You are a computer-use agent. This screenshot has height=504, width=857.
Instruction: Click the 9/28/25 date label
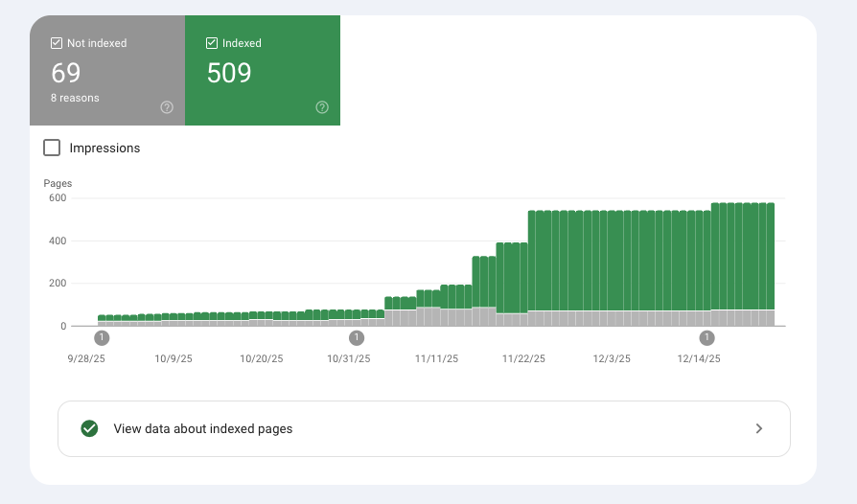86,358
